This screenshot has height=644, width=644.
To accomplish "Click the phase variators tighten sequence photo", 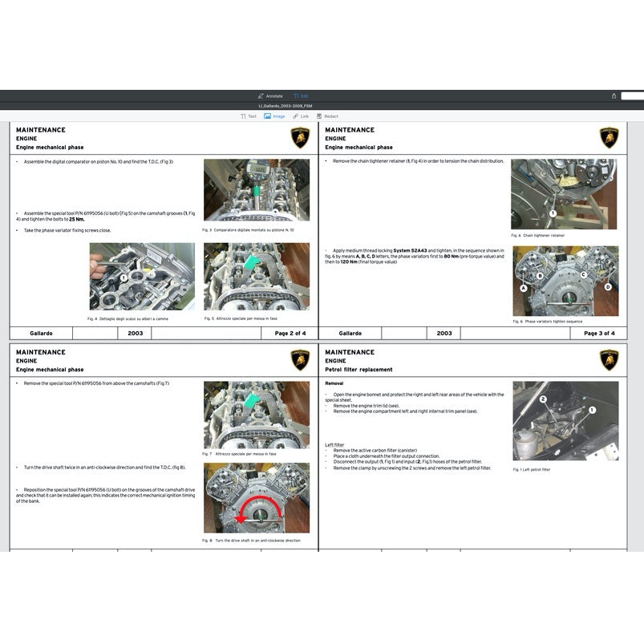I will point(565,281).
